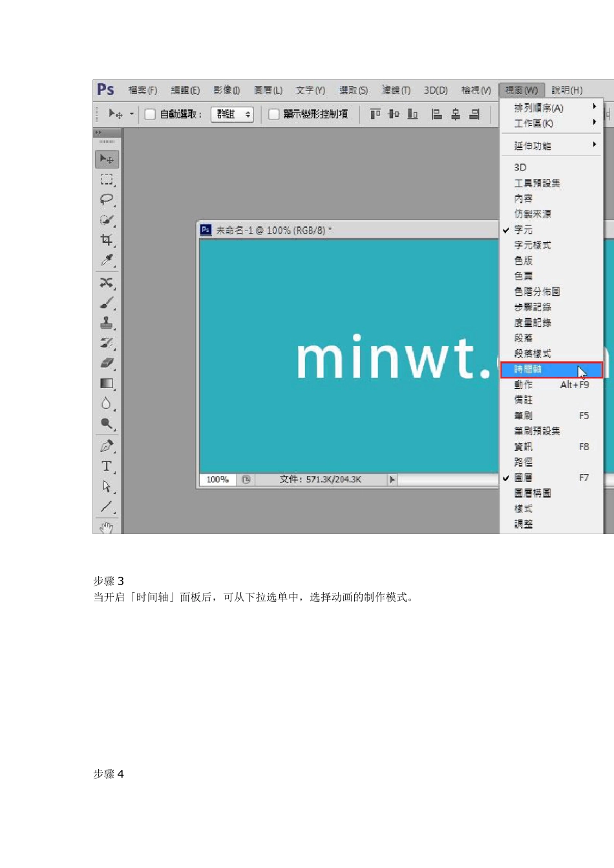Click the Photoshop Ps logo
The image size is (614, 868).
(105, 90)
